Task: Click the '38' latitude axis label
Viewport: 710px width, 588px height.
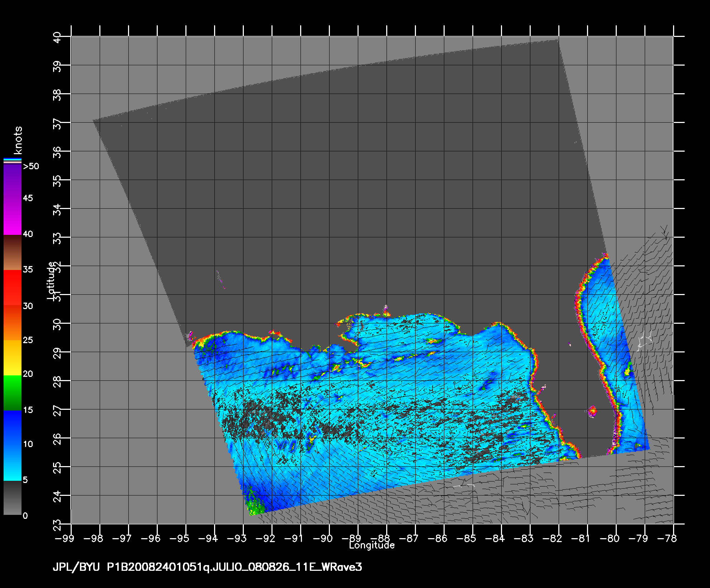Action: coord(57,95)
